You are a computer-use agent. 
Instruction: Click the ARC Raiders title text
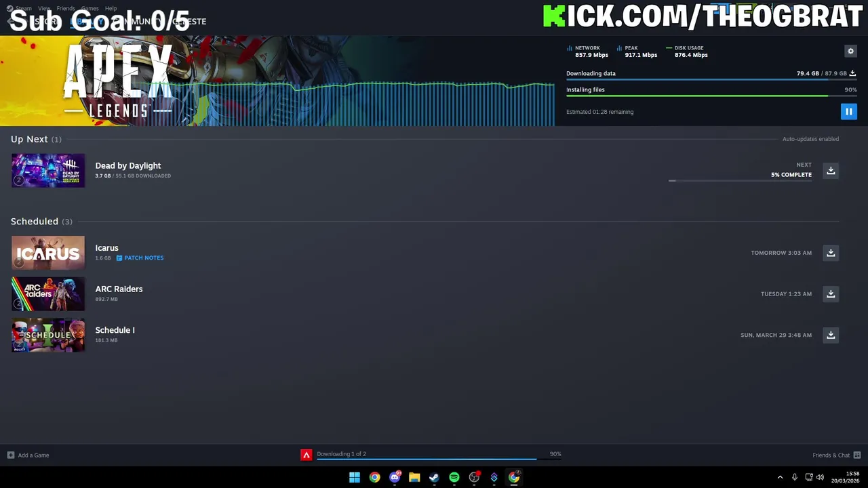point(119,289)
